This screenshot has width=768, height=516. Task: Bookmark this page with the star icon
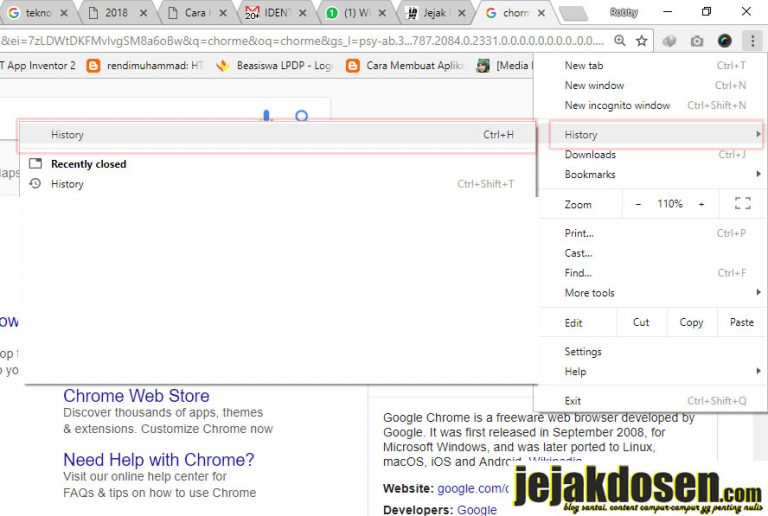[x=642, y=41]
